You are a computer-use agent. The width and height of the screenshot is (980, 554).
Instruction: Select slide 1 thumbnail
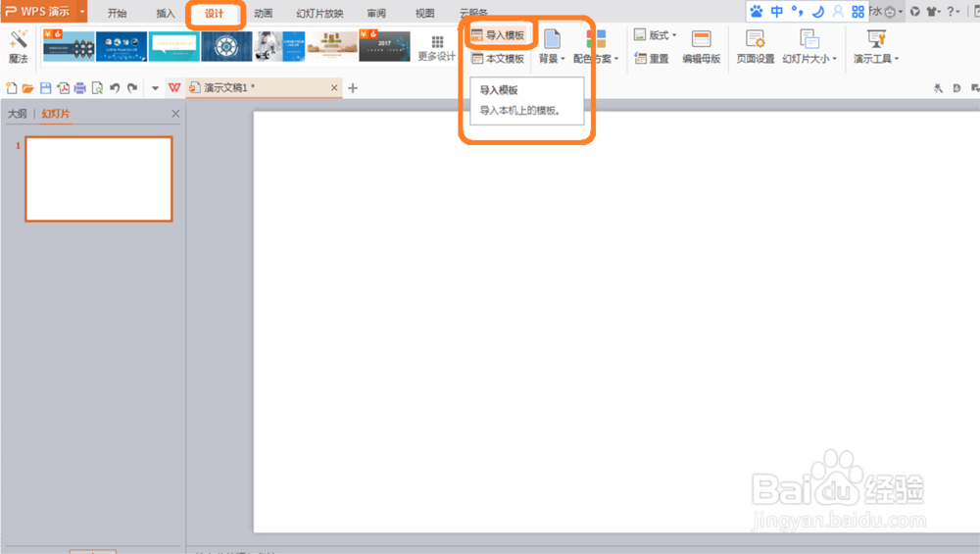pyautogui.click(x=99, y=178)
